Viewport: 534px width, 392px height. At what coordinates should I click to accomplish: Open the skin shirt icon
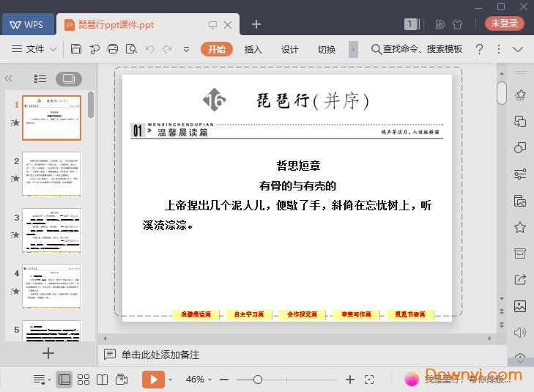(457, 24)
